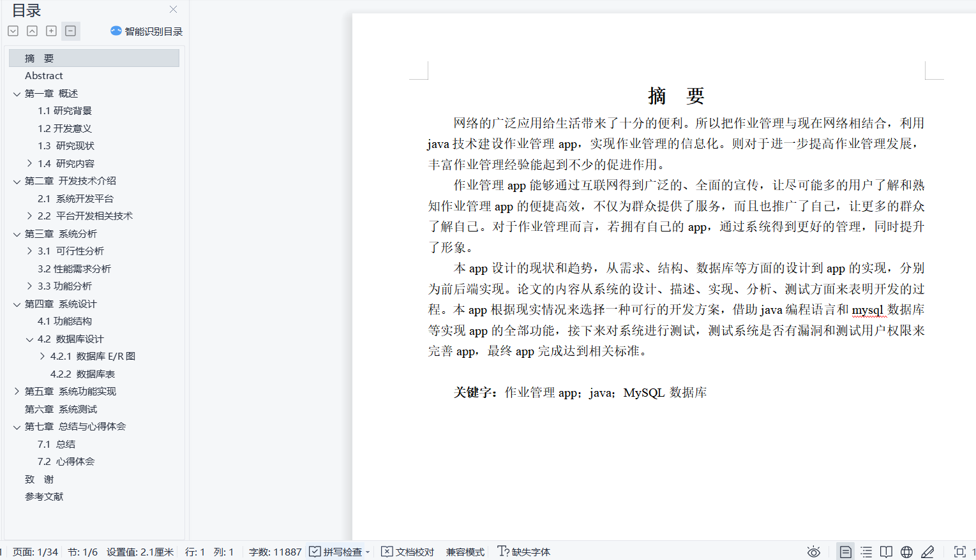The width and height of the screenshot is (976, 560).
Task: Switch on full screen mode icon
Action: point(959,551)
